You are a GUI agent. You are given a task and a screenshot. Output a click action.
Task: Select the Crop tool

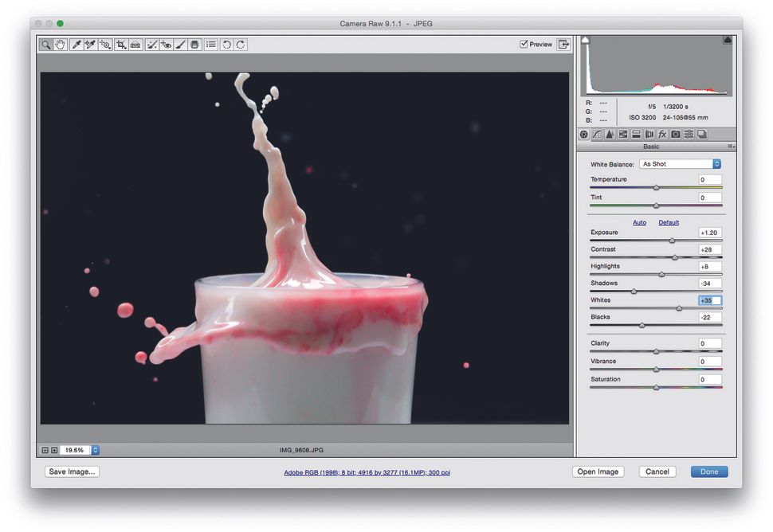tap(121, 45)
